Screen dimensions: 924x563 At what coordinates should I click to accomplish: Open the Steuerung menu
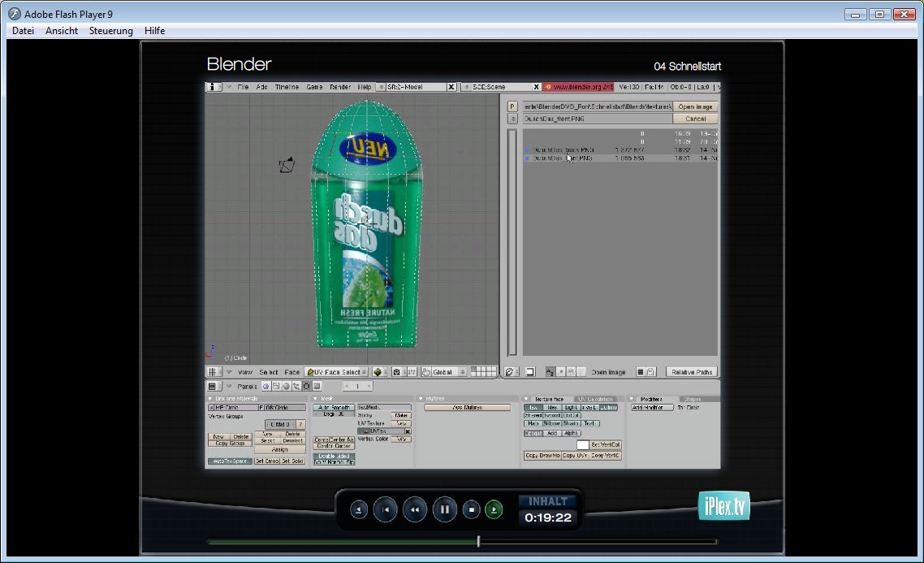(x=110, y=31)
